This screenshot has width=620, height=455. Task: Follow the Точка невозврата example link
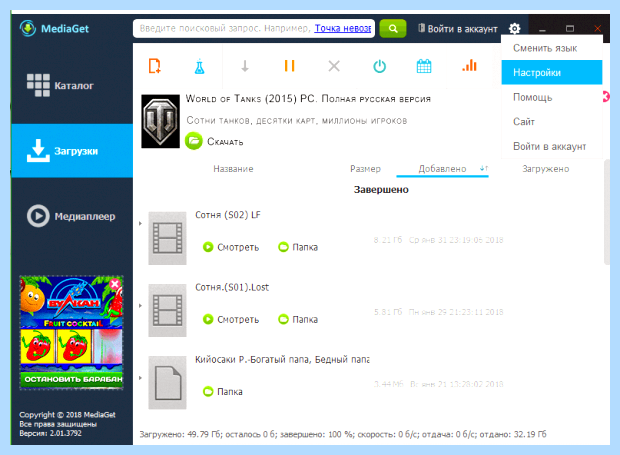(x=342, y=28)
